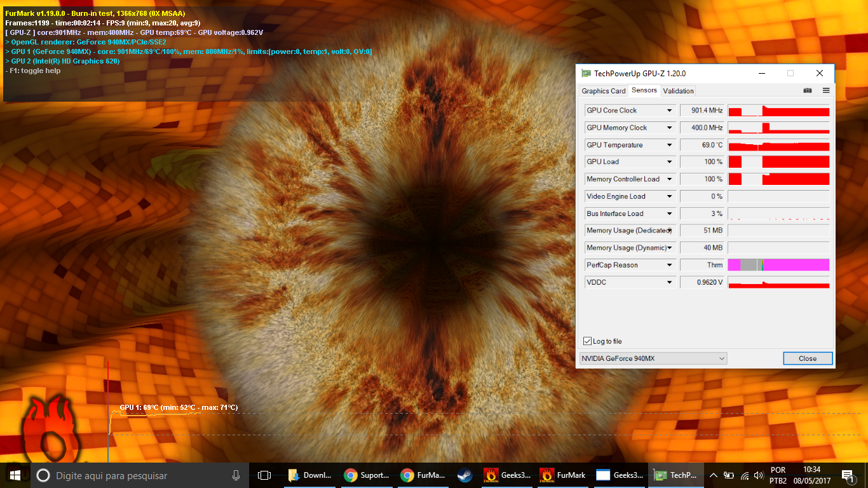
Task: Switch to the Validation tab
Action: [679, 91]
